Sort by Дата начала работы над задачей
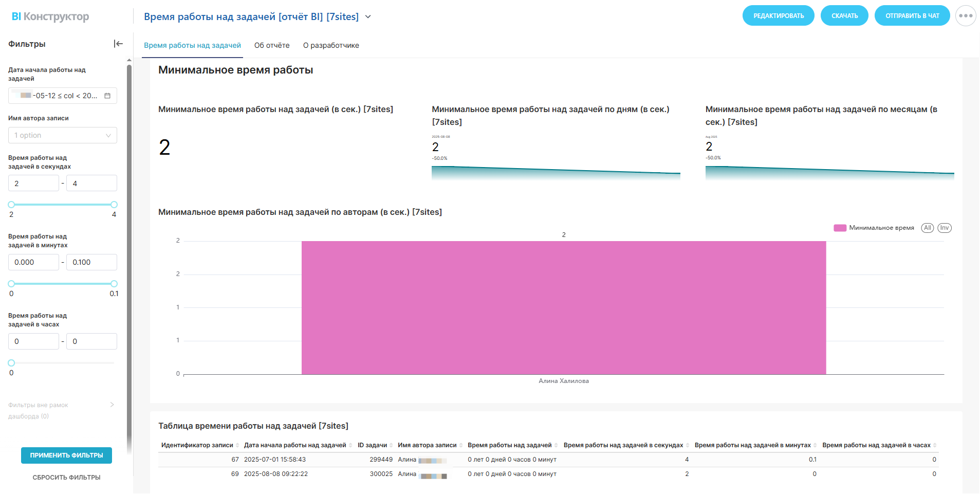Viewport: 980px width, 494px height. 350,445
